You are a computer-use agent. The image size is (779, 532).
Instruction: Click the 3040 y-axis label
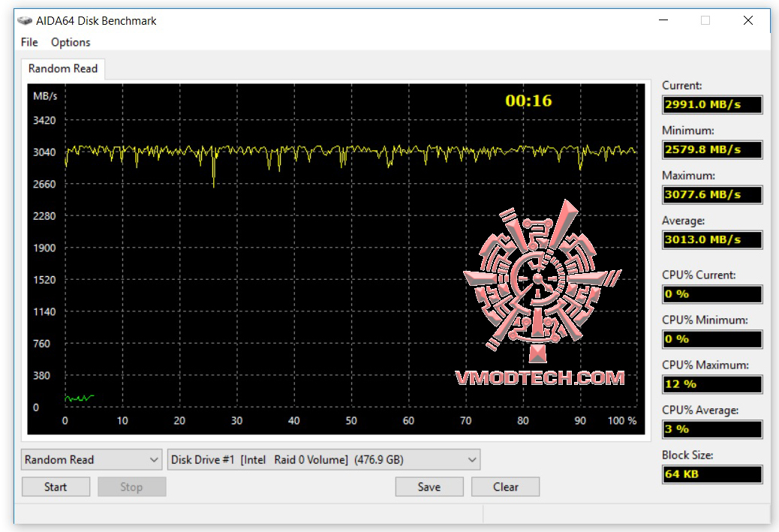pos(44,152)
